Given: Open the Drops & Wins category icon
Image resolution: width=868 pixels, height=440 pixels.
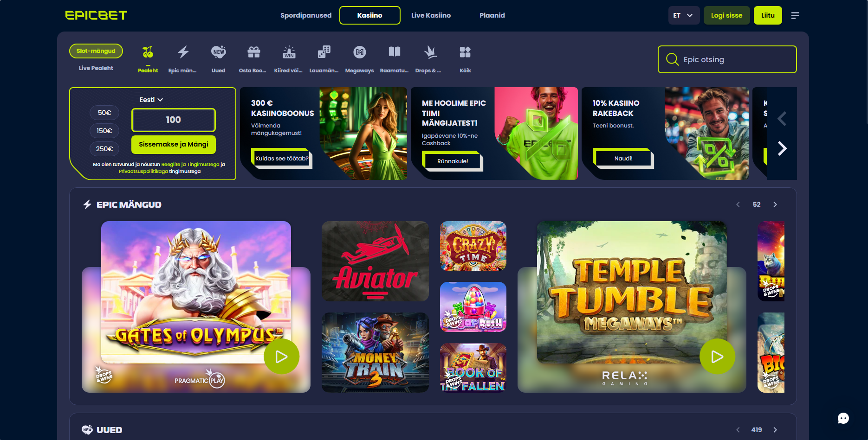Looking at the screenshot, I should [x=430, y=52].
